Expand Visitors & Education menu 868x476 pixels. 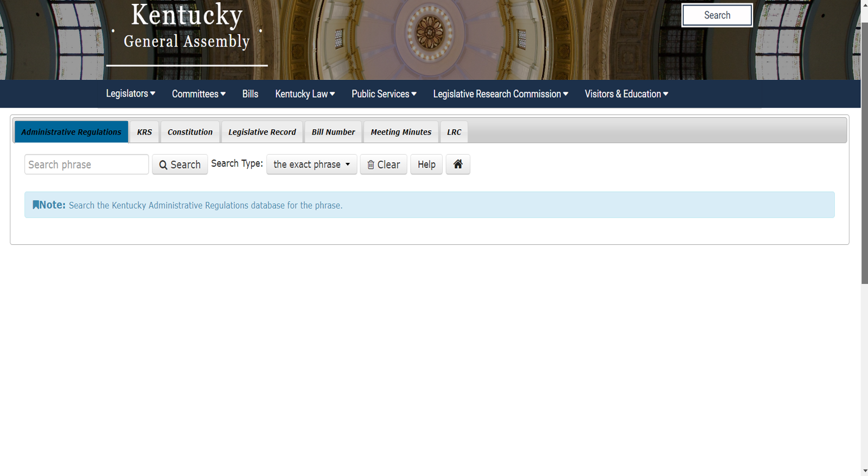pos(626,94)
